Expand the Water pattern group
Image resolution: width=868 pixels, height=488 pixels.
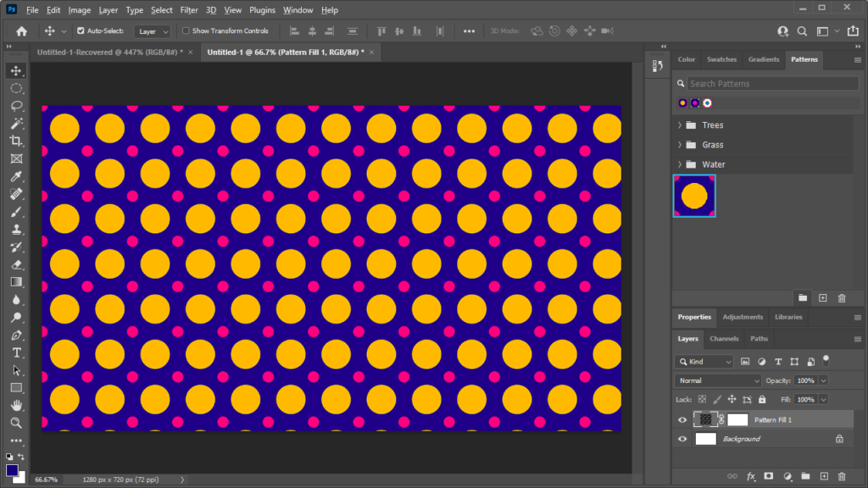(678, 164)
